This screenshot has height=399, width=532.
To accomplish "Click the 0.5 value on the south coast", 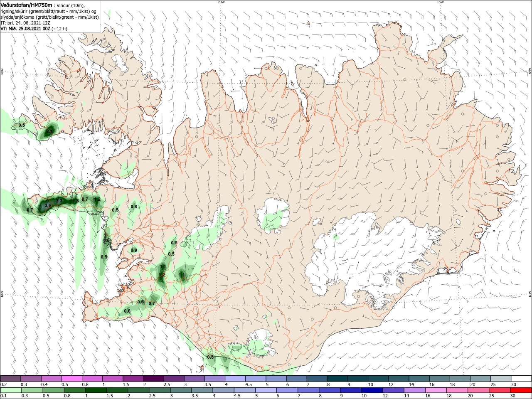I will coord(210,357).
